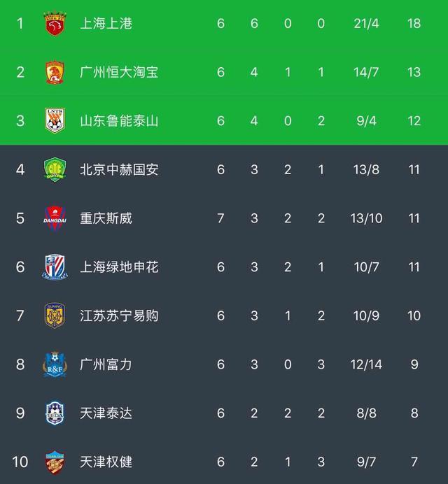
Task: Select the Jiangsu Suning crest
Action: pos(54,315)
